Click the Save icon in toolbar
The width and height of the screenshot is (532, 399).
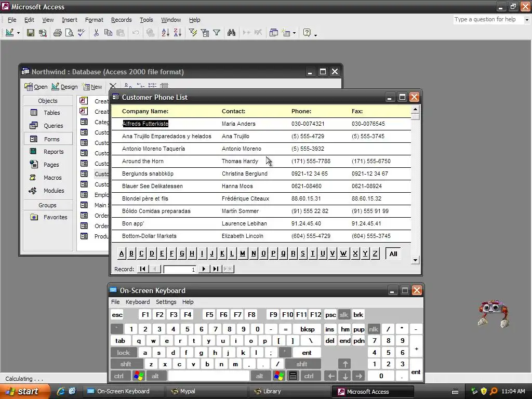tap(31, 33)
